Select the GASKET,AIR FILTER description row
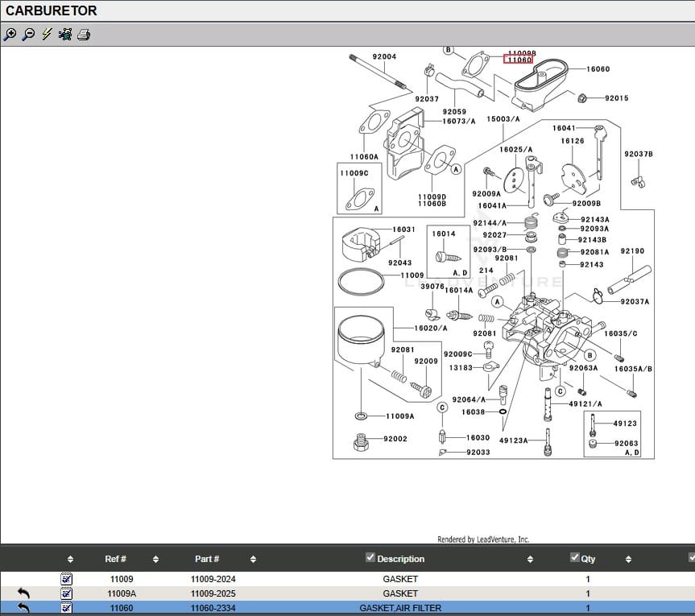The height and width of the screenshot is (616, 695). (x=400, y=608)
